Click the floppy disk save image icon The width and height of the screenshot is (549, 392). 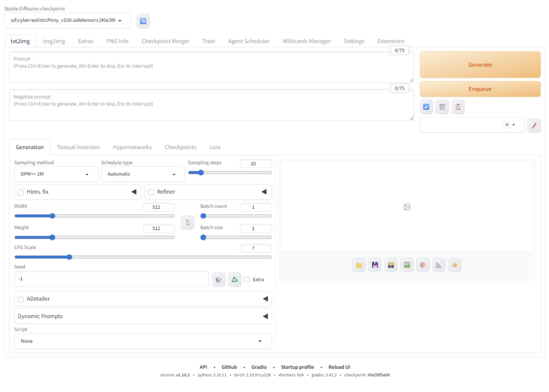375,265
